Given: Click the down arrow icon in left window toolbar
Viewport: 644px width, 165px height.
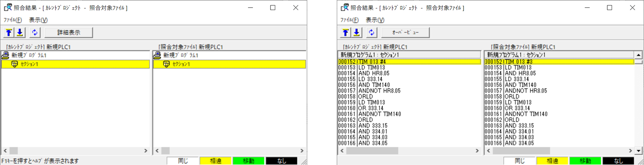Looking at the screenshot, I should pos(20,32).
